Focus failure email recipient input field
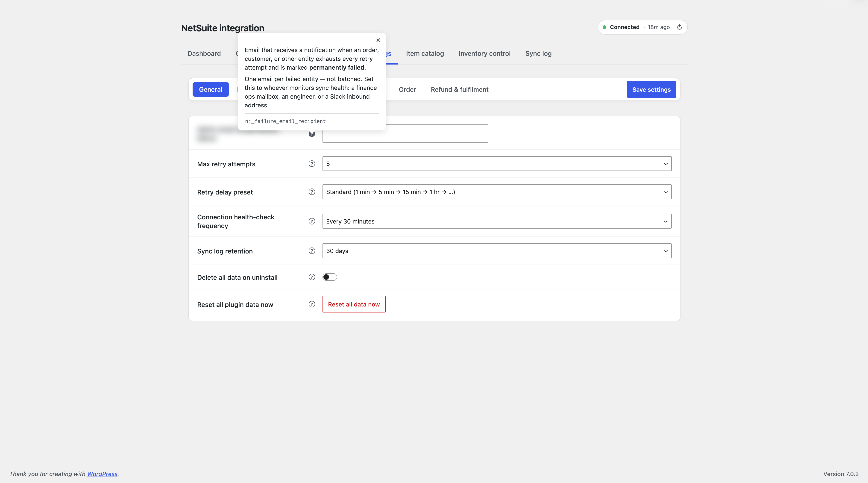868x483 pixels. coord(405,134)
